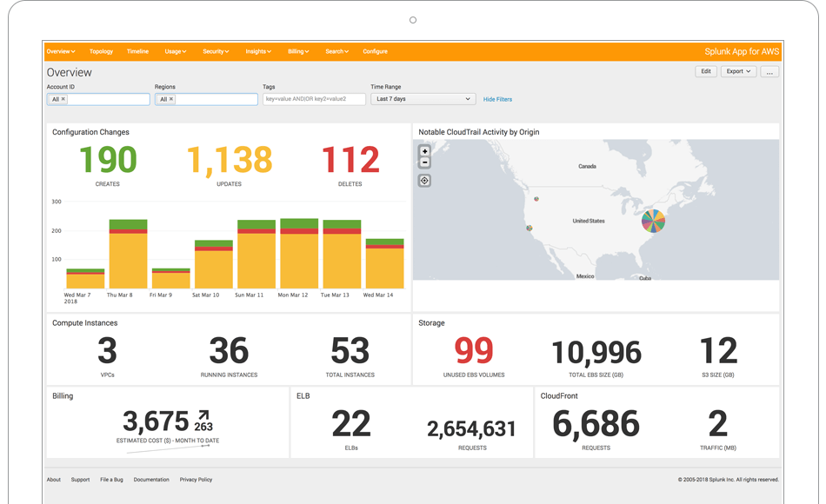Viewport: 826px width, 504px height.
Task: Click the File a Bug link
Action: tap(111, 480)
